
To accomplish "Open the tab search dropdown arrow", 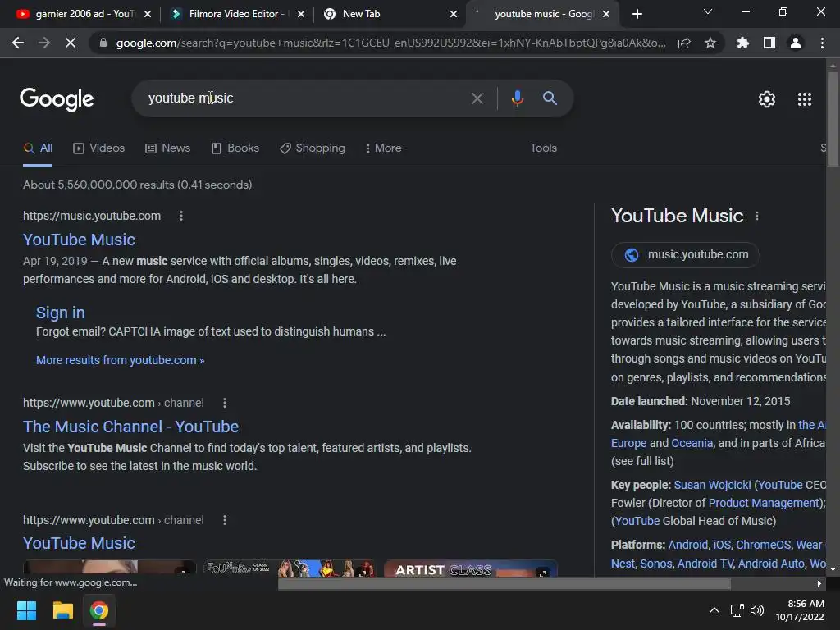I will click(708, 11).
